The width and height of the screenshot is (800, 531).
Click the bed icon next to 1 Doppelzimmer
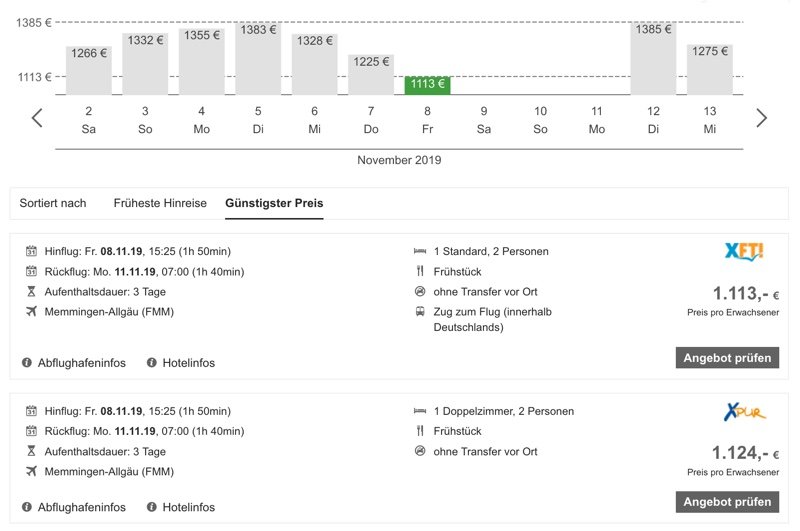[x=420, y=411]
